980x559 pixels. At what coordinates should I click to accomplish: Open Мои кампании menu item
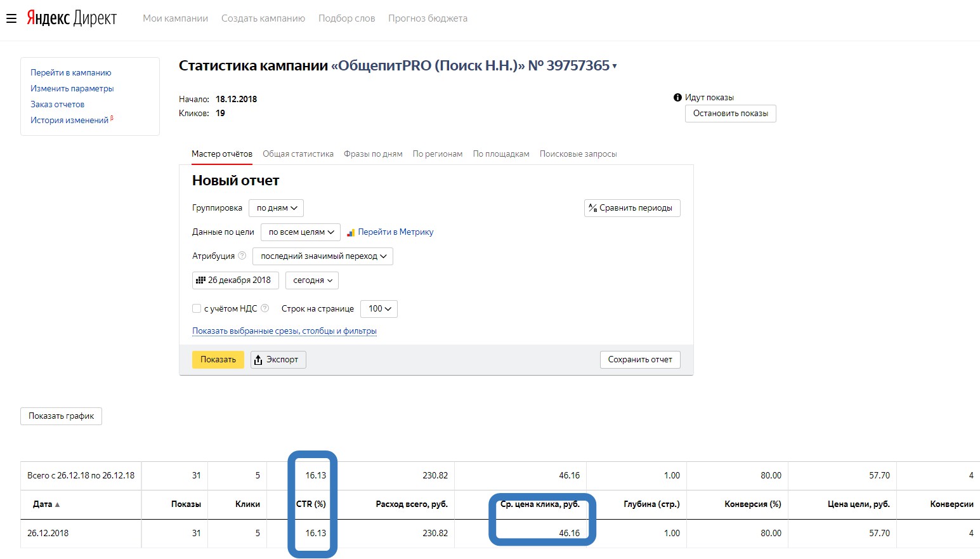pyautogui.click(x=176, y=18)
